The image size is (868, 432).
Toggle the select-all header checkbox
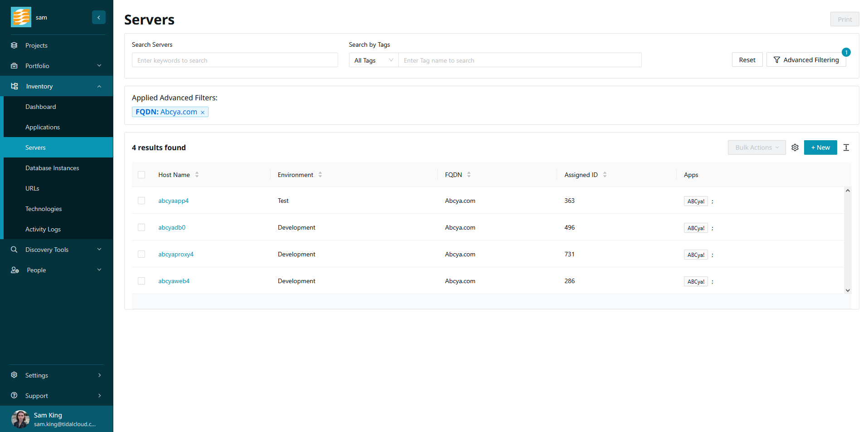pyautogui.click(x=141, y=175)
